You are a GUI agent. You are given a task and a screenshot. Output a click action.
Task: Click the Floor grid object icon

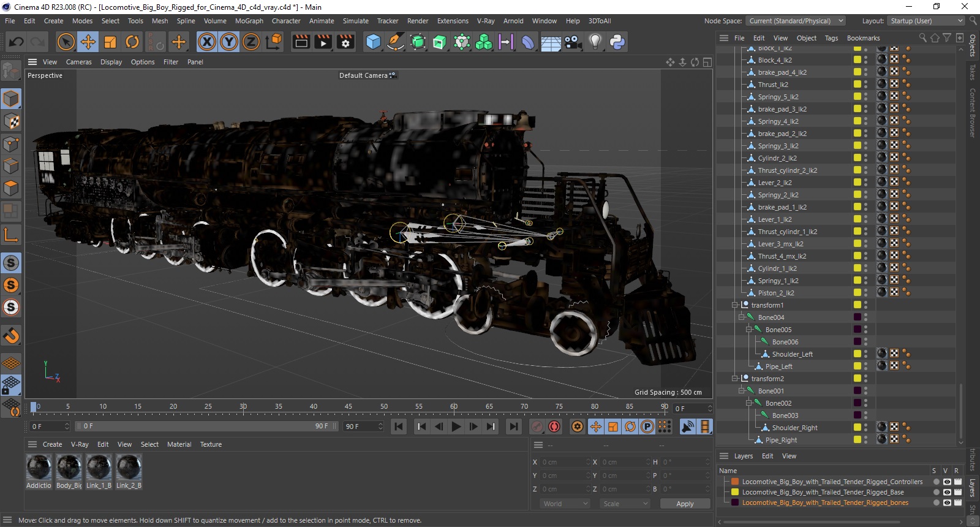[x=551, y=42]
